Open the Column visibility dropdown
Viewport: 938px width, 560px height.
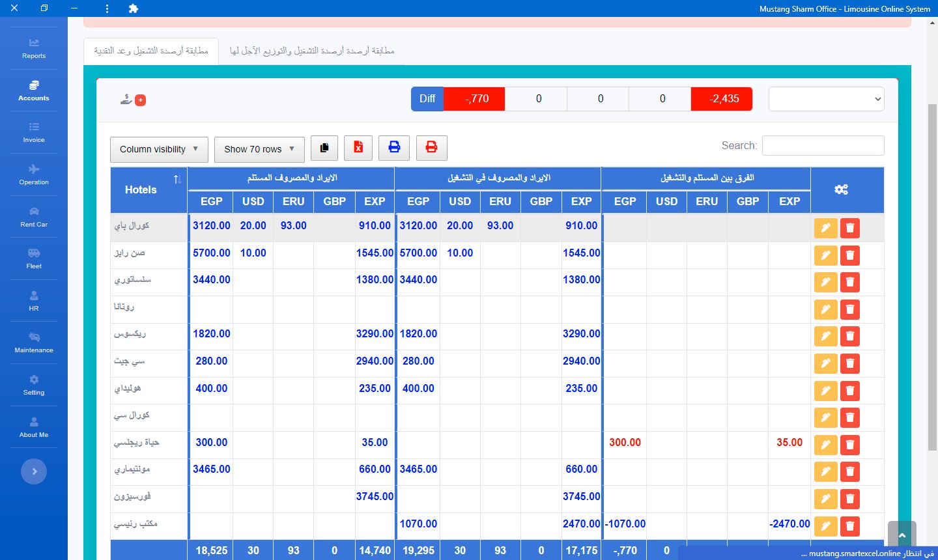point(159,149)
